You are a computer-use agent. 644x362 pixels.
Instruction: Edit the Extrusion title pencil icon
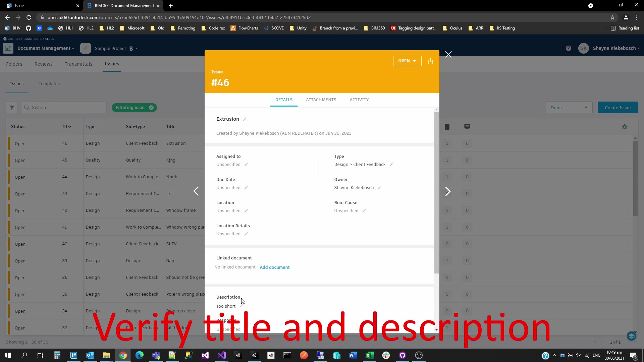tap(245, 119)
